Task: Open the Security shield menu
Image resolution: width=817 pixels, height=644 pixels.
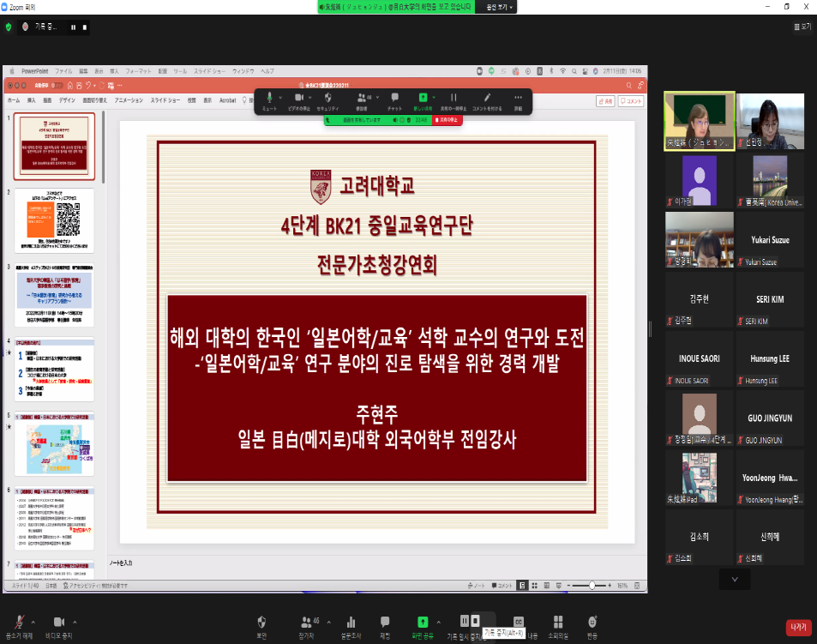Action: pos(261,621)
